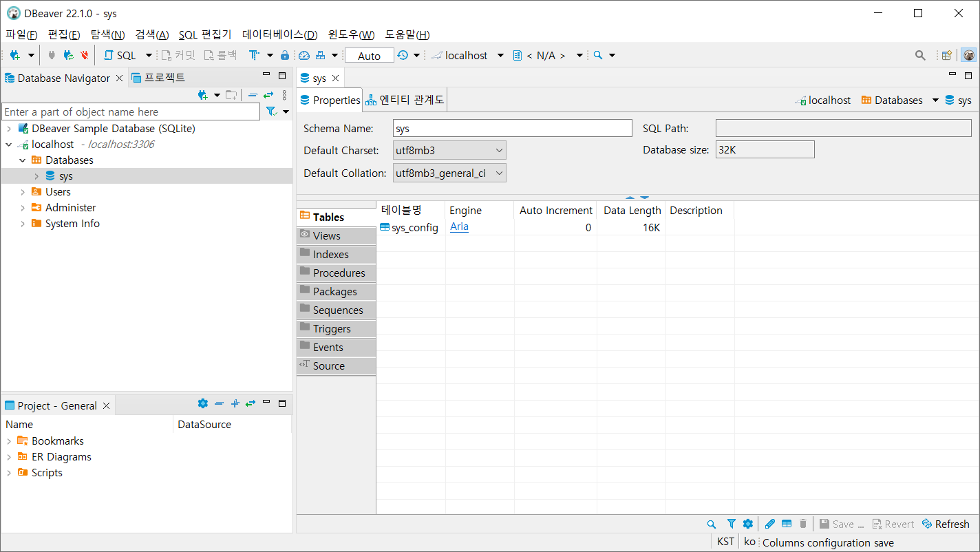Click the Aria engine link
980x552 pixels.
click(459, 226)
